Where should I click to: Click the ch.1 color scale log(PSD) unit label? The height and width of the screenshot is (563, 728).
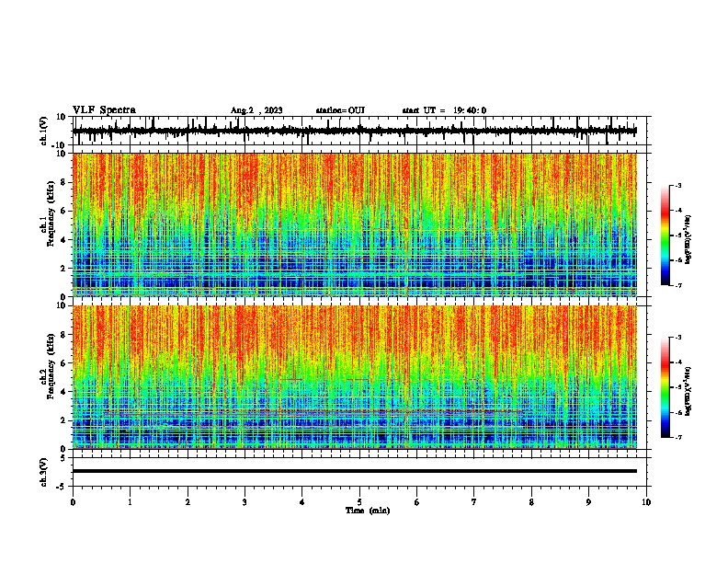click(688, 240)
